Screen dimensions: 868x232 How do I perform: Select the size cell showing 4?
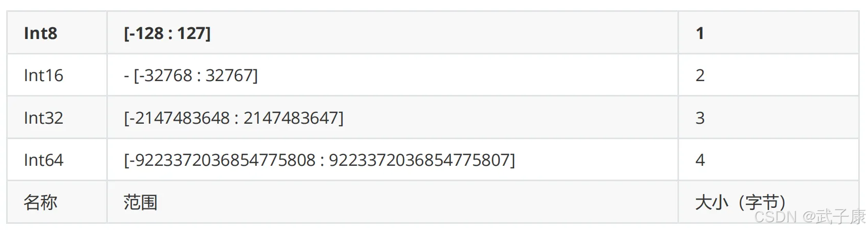pyautogui.click(x=700, y=160)
